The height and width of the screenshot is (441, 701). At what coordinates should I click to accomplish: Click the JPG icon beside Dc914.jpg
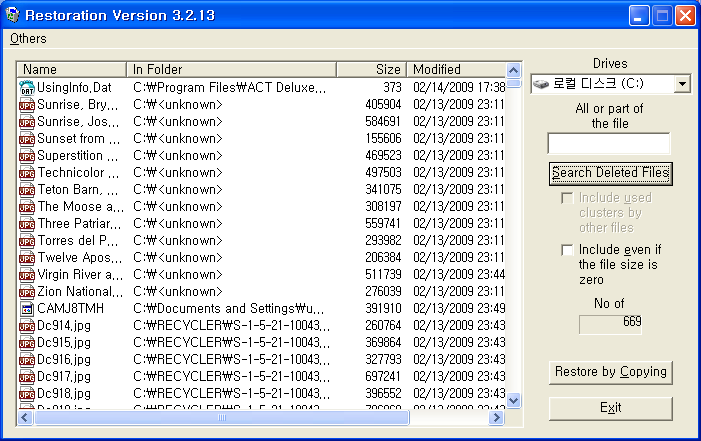(x=27, y=326)
